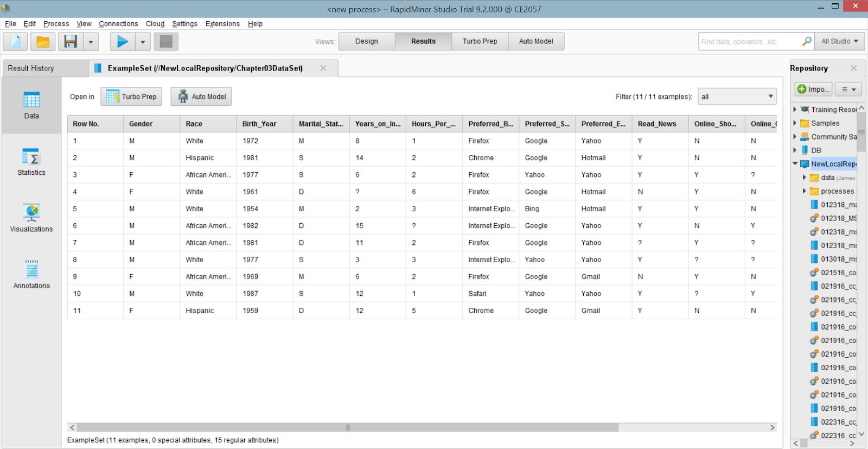
Task: Switch to the Auto Model view in Views bar
Action: click(536, 41)
